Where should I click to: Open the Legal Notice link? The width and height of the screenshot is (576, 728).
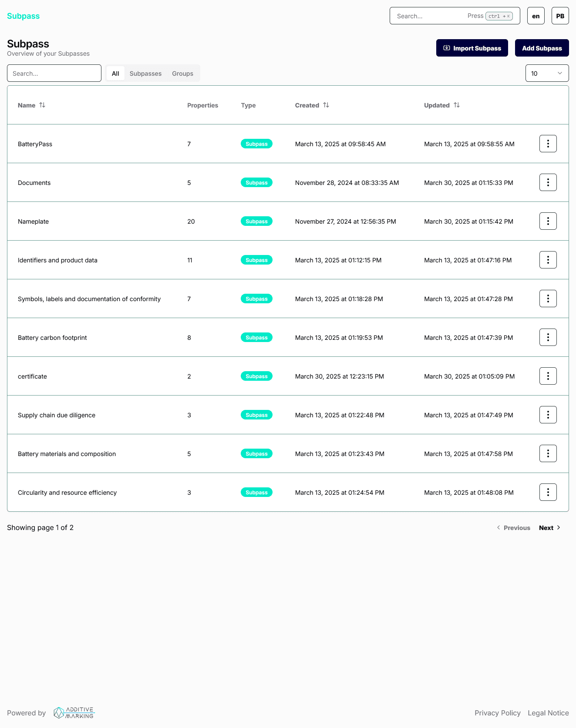click(x=548, y=713)
